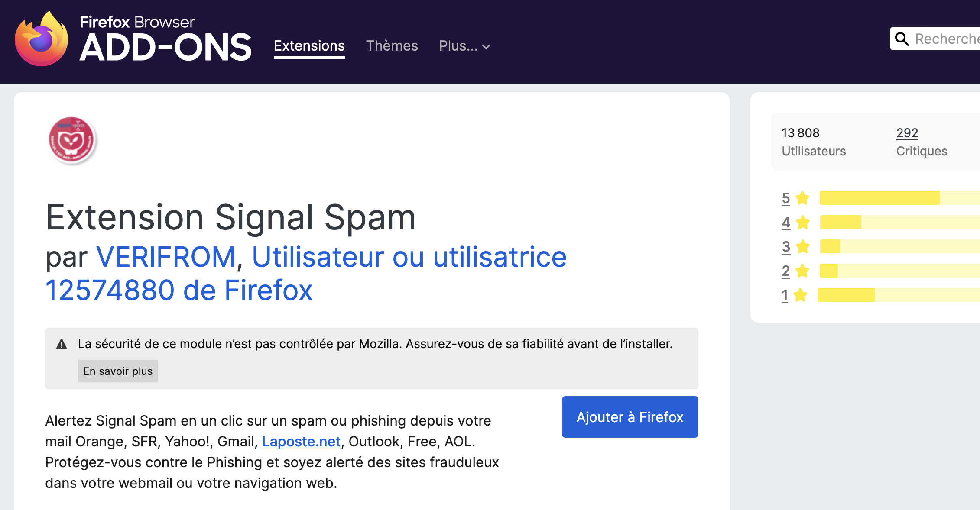Click the five-star rating bar
Viewport: 980px width, 510px height.
click(899, 198)
